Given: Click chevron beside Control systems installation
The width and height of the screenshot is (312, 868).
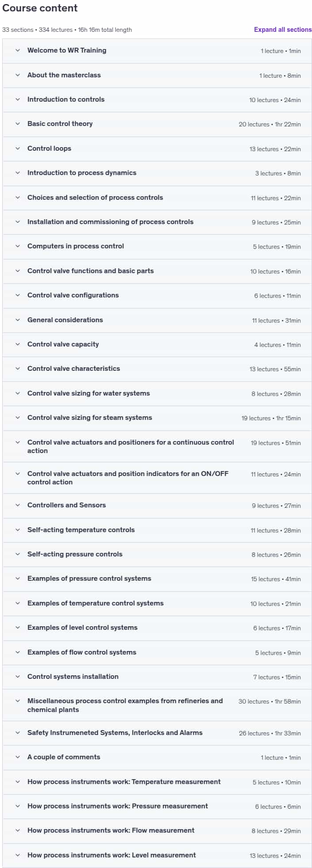Looking at the screenshot, I should [x=18, y=677].
